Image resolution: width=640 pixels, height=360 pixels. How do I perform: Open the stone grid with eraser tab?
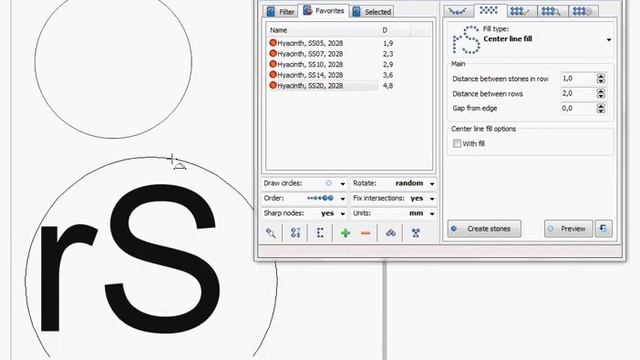point(583,11)
